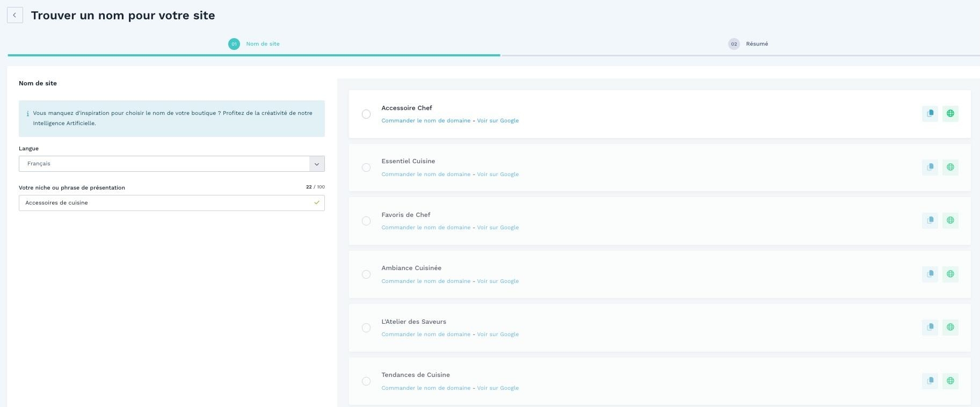Click the globe icon for Favoris de Chef
This screenshot has height=407, width=980.
coord(950,221)
